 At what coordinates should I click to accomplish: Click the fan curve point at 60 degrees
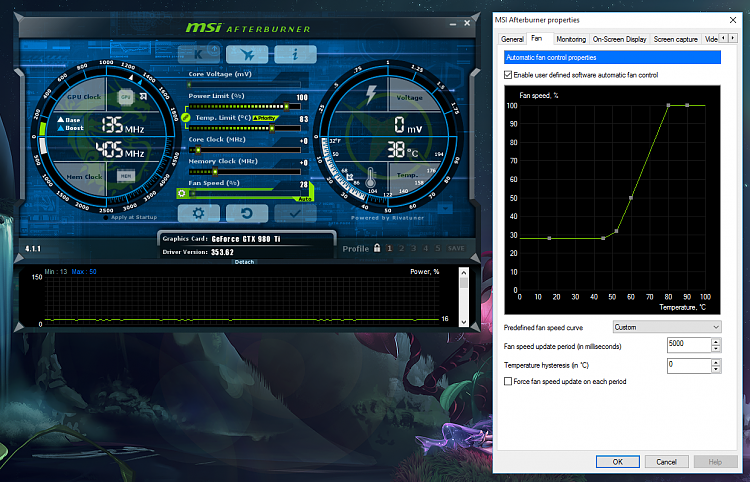[x=631, y=197]
